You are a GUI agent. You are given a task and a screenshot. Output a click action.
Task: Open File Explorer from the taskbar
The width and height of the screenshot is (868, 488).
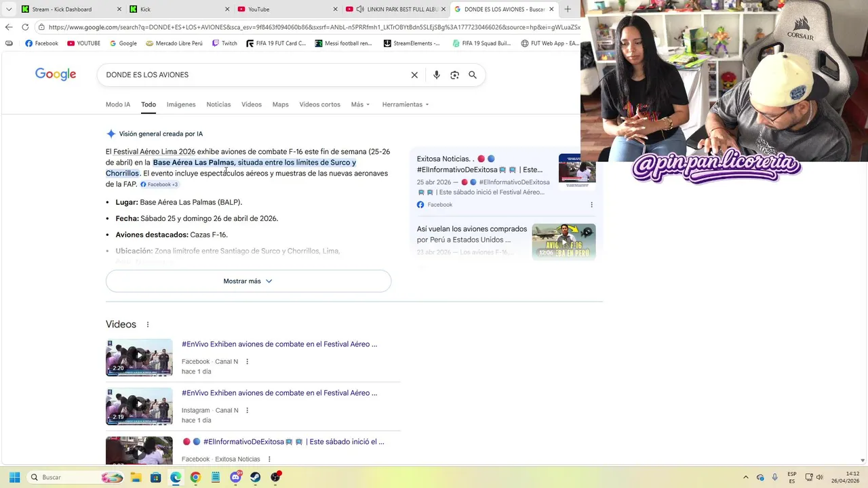(136, 477)
